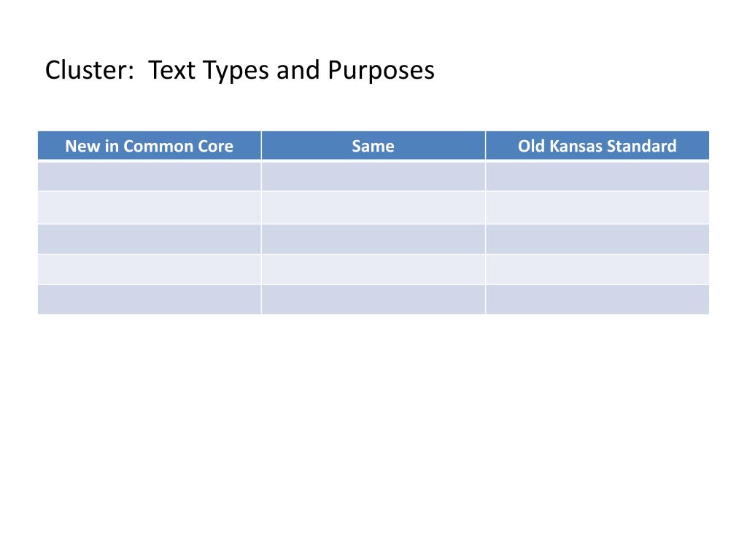Image resolution: width=747 pixels, height=560 pixels.
Task: Click third row cell under Same column
Action: 373,239
